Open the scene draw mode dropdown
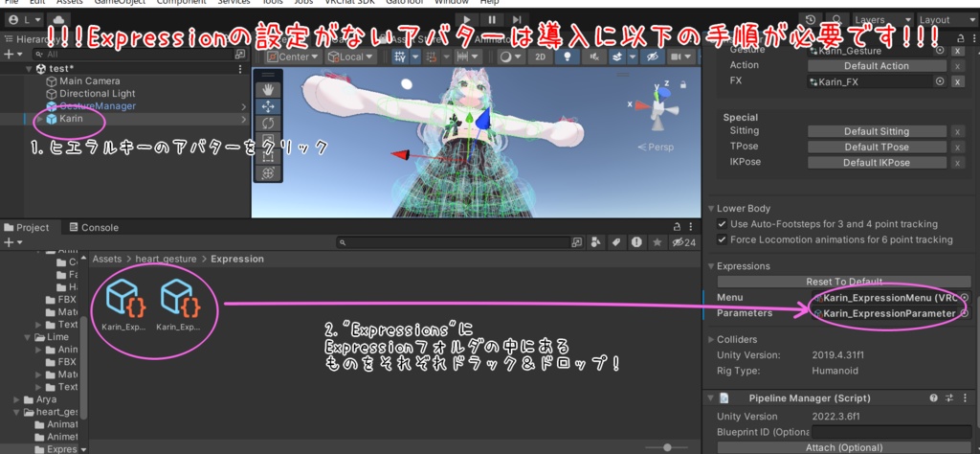 pos(510,57)
